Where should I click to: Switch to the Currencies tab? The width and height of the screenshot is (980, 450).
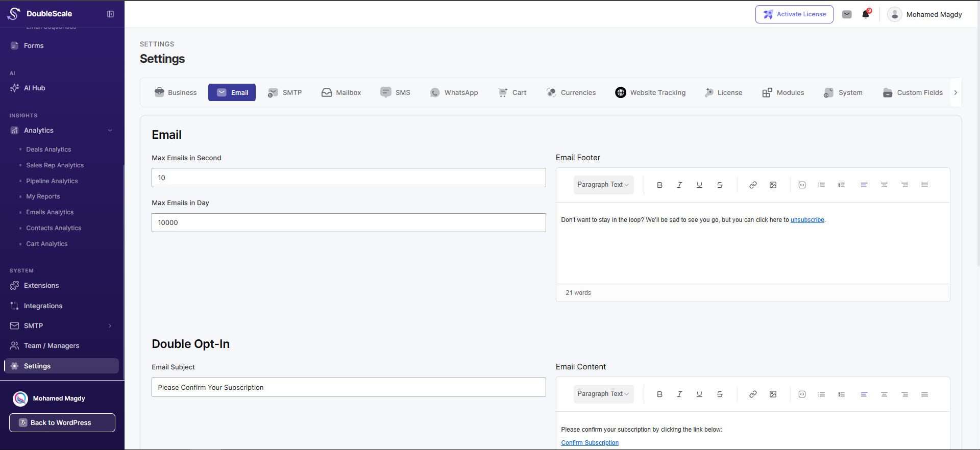click(571, 92)
